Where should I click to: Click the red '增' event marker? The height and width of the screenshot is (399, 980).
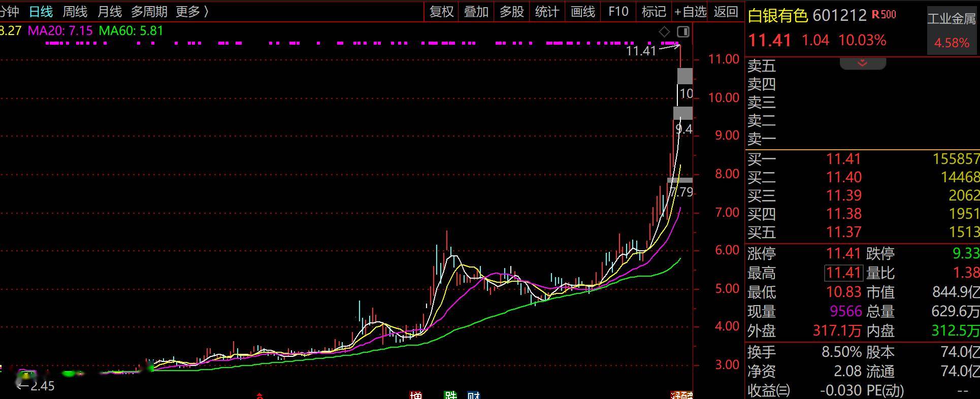[x=416, y=395]
